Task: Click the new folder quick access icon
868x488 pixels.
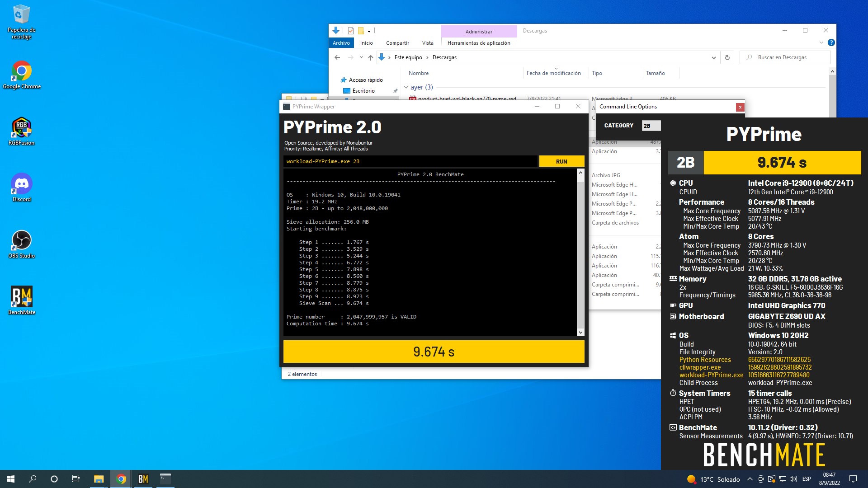Action: pyautogui.click(x=361, y=31)
